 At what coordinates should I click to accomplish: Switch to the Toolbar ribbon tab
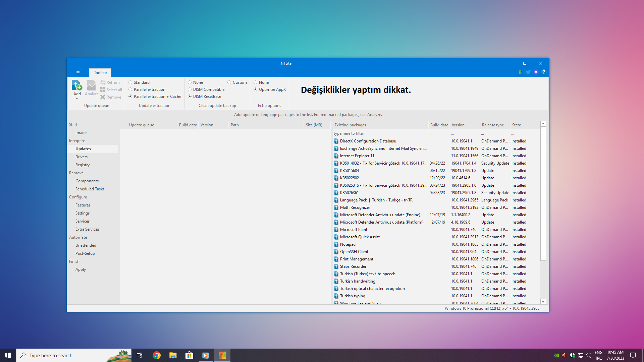tap(100, 73)
